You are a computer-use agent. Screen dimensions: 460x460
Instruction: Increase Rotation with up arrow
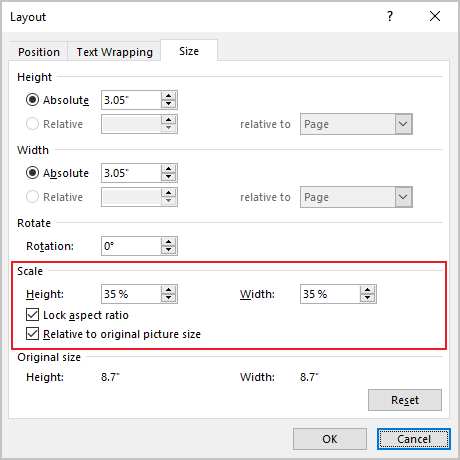click(169, 242)
